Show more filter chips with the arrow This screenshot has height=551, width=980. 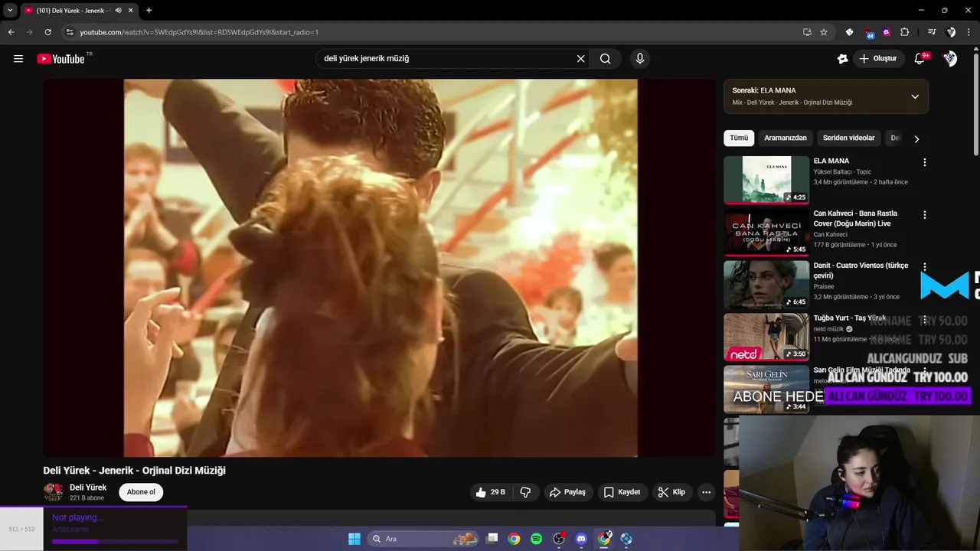click(916, 139)
